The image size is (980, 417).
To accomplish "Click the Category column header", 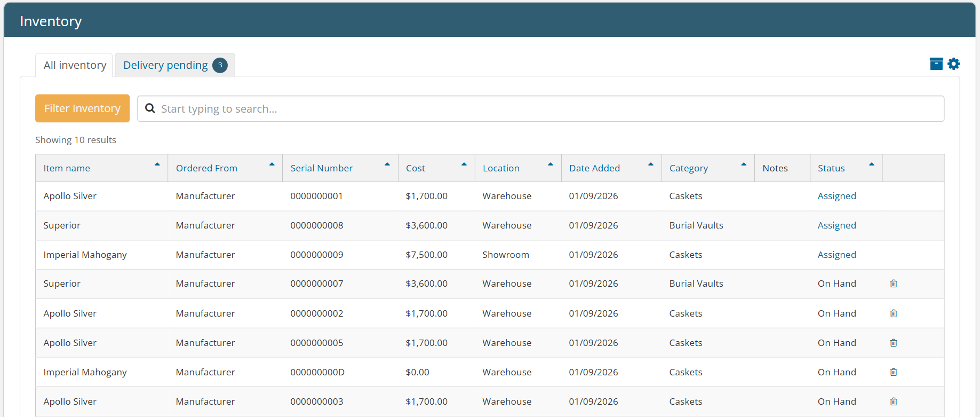I will point(688,168).
